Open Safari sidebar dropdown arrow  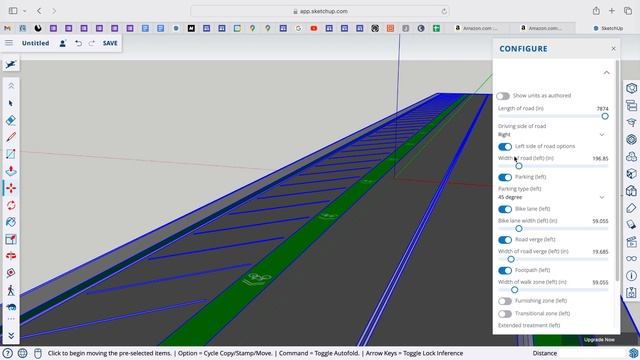(x=24, y=11)
